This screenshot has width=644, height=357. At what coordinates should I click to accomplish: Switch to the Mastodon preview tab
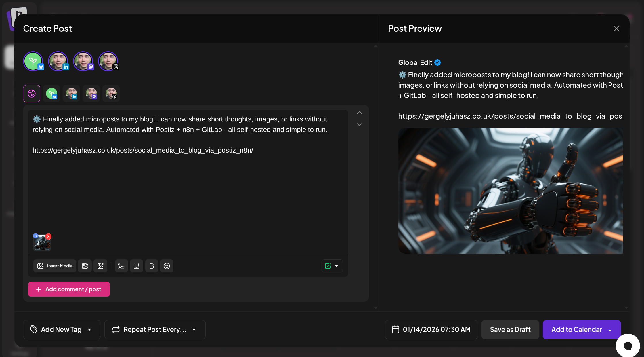(x=91, y=94)
